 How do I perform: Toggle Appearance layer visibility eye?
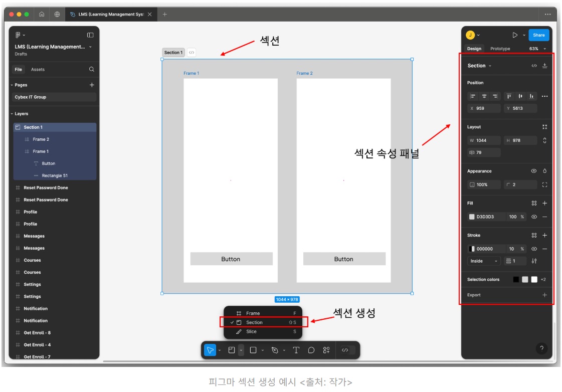[x=534, y=171]
